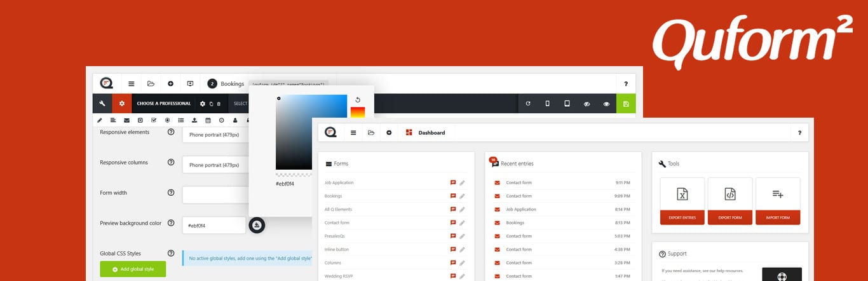
Task: Add a time element using the clock icon
Action: tap(221, 120)
